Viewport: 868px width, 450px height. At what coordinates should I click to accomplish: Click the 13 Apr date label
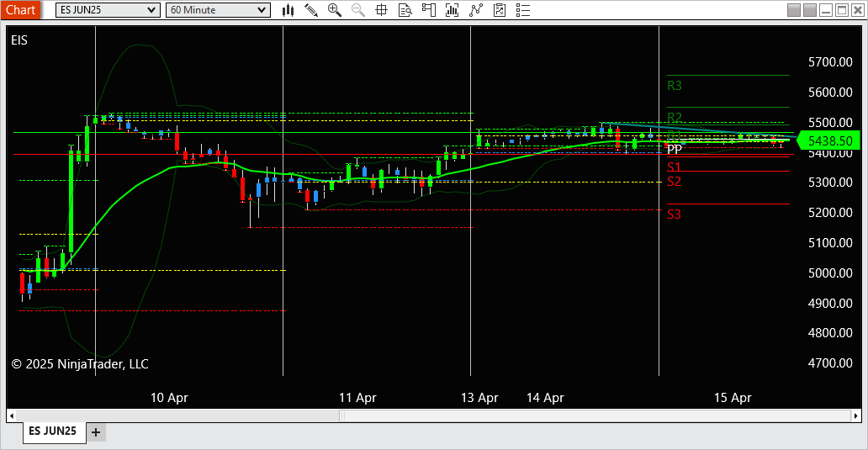(479, 397)
